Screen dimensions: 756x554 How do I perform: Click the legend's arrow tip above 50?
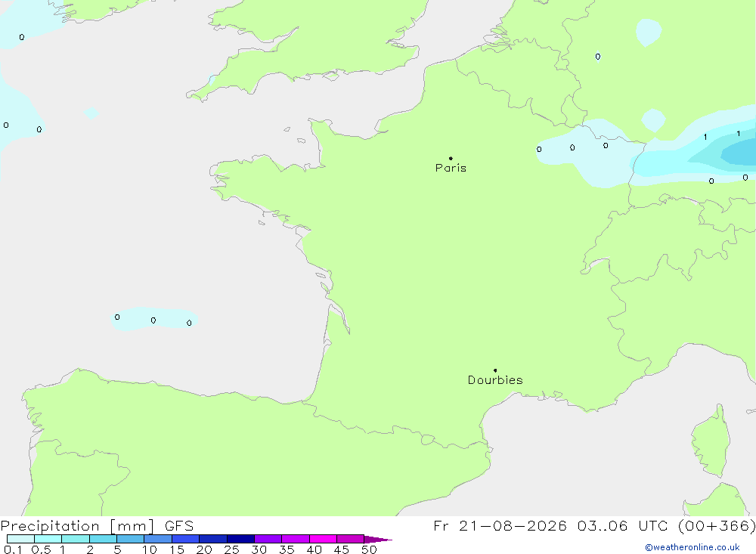tap(378, 540)
